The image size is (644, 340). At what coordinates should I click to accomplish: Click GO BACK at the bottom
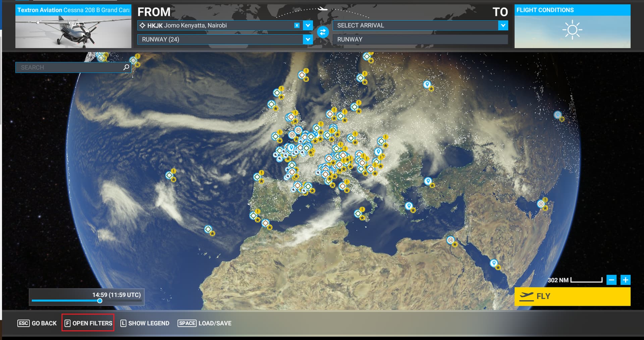[37, 323]
